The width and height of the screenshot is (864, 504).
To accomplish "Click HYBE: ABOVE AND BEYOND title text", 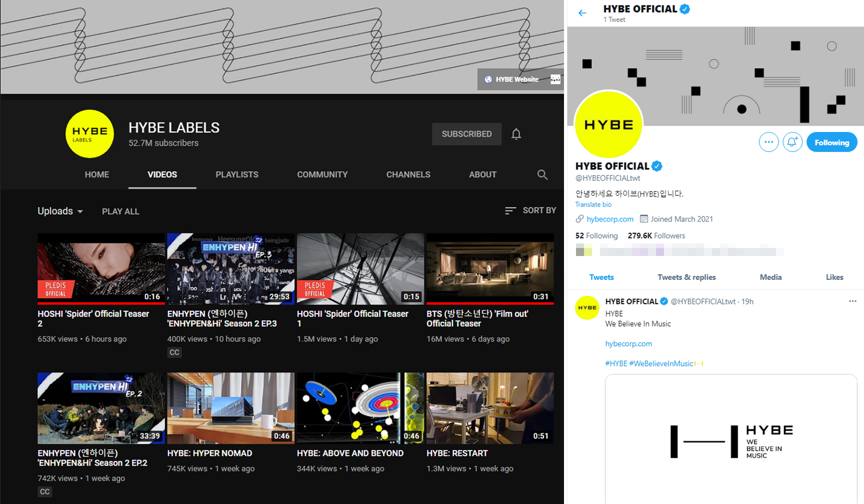I will 350,453.
